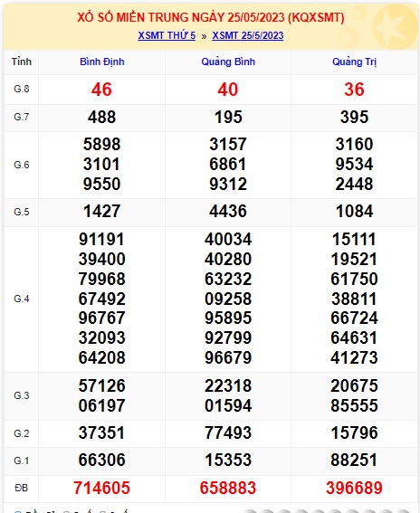
Task: Click Quảng Bình's G.8 result 40
Action: coord(228,90)
